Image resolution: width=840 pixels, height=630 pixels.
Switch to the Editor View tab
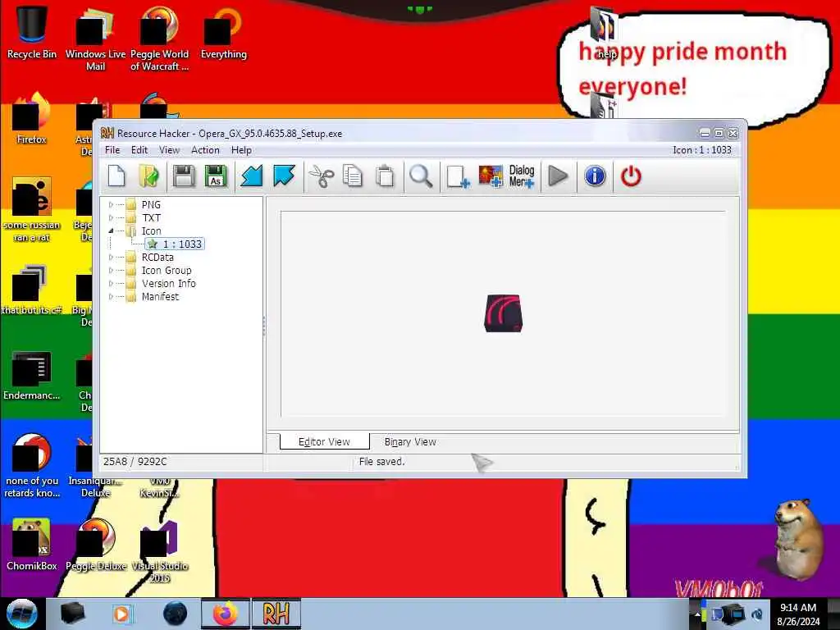pos(324,442)
